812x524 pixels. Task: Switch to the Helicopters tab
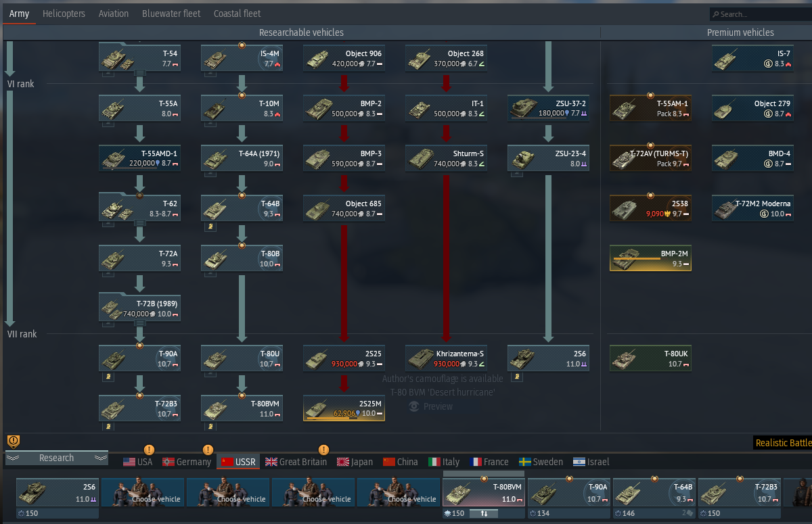64,14
